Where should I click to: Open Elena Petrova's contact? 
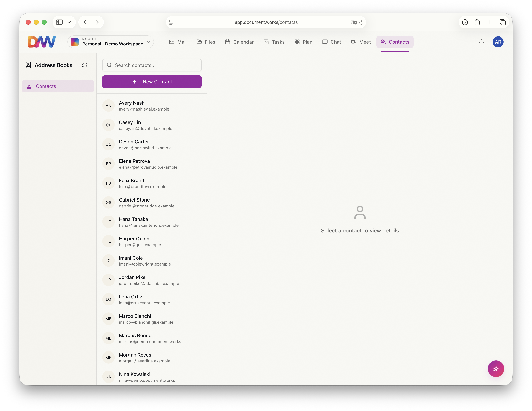coord(152,164)
